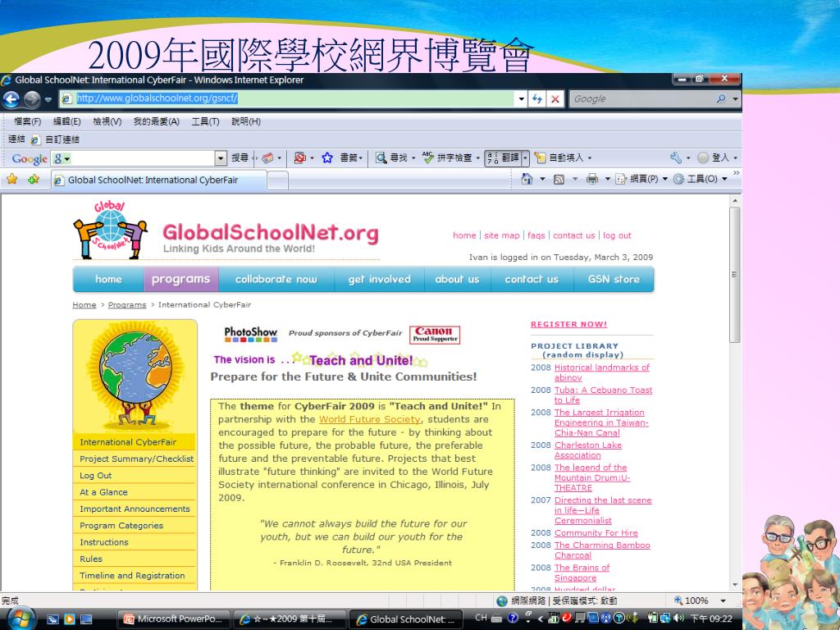The height and width of the screenshot is (630, 840).
Task: Open the 工具(T) menu in menu bar
Action: click(x=206, y=121)
